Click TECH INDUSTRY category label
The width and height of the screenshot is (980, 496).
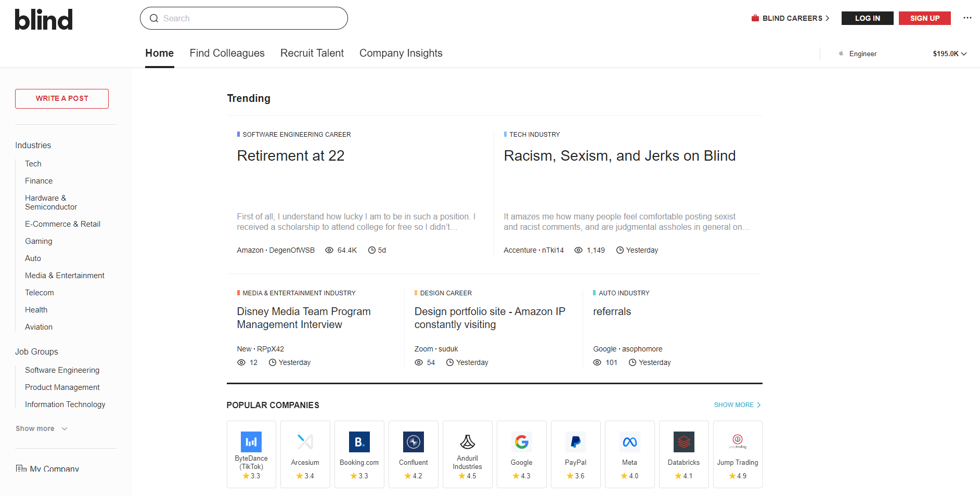point(535,135)
